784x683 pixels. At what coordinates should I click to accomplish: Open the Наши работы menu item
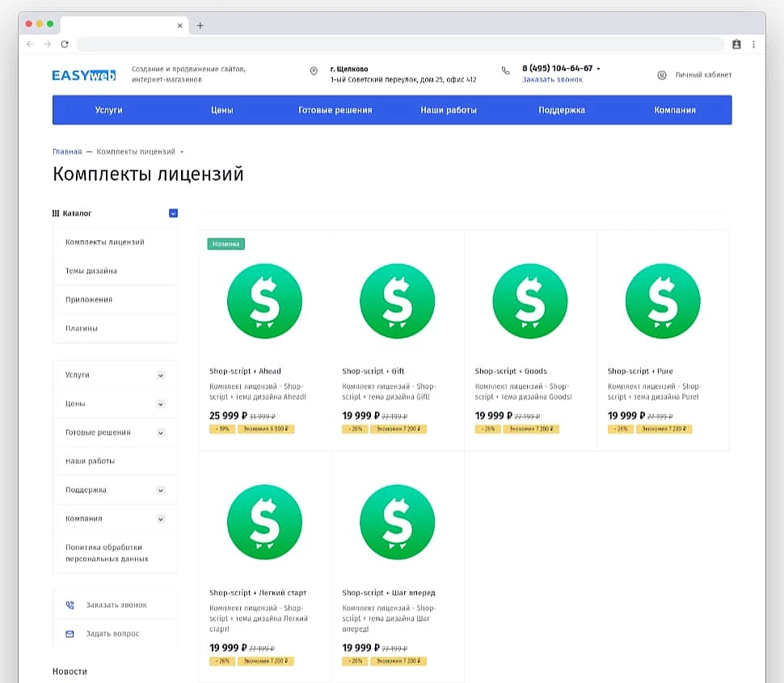tap(448, 110)
